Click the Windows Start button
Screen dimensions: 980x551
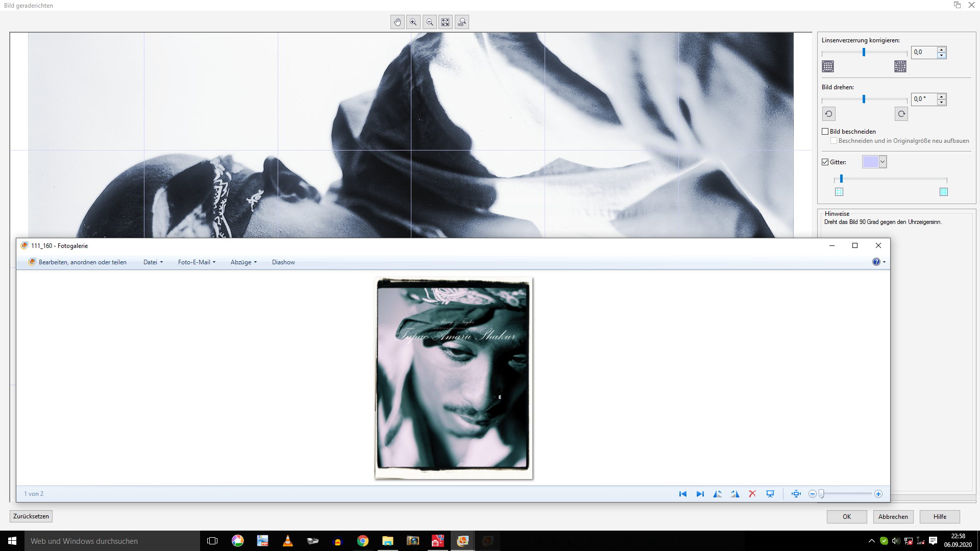[x=12, y=541]
